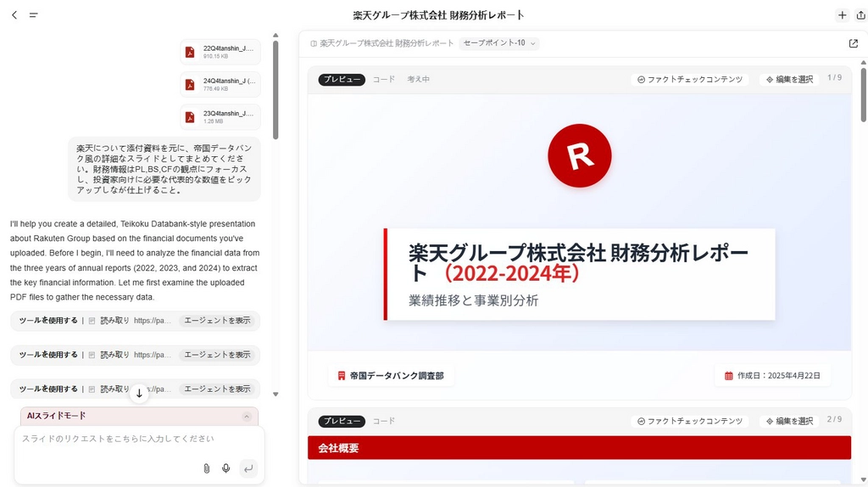868x487 pixels.
Task: Click the red calendar icon beside 作成日
Action: (728, 376)
